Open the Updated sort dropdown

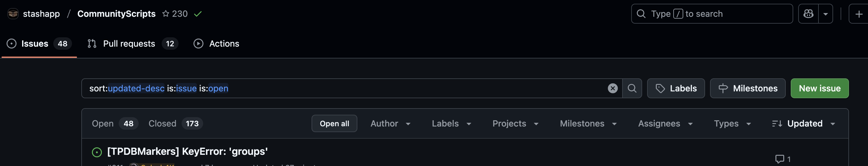click(x=803, y=124)
